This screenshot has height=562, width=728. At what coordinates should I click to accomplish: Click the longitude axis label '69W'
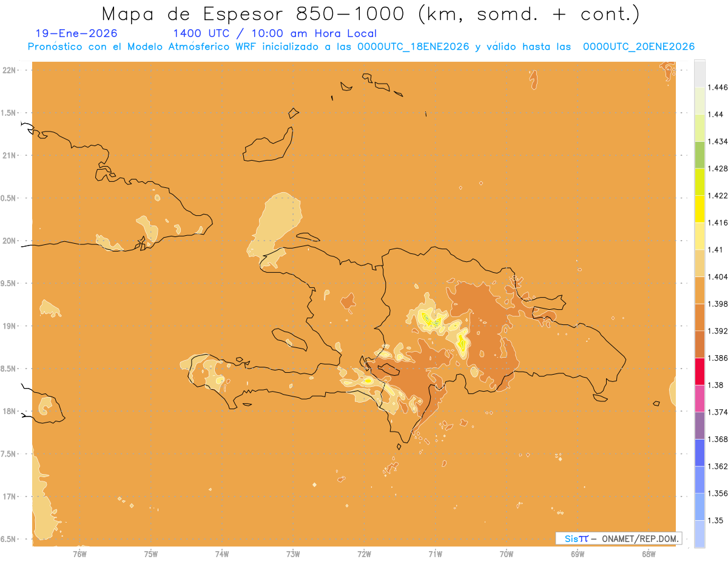tap(577, 554)
